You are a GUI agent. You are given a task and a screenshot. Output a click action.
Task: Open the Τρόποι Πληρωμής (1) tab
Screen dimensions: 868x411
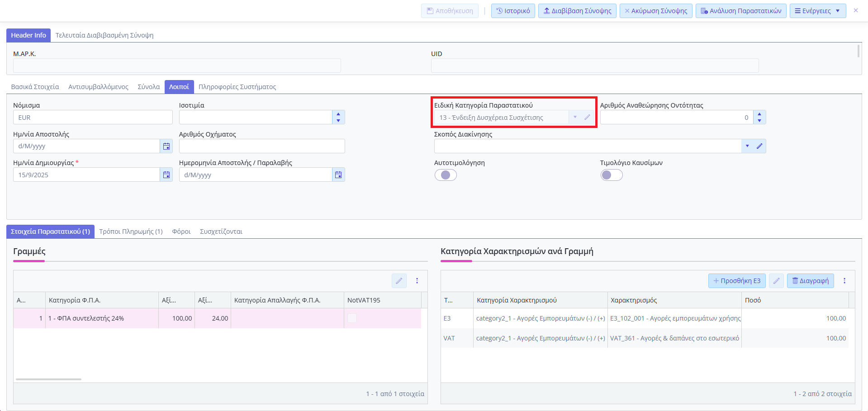tap(131, 231)
